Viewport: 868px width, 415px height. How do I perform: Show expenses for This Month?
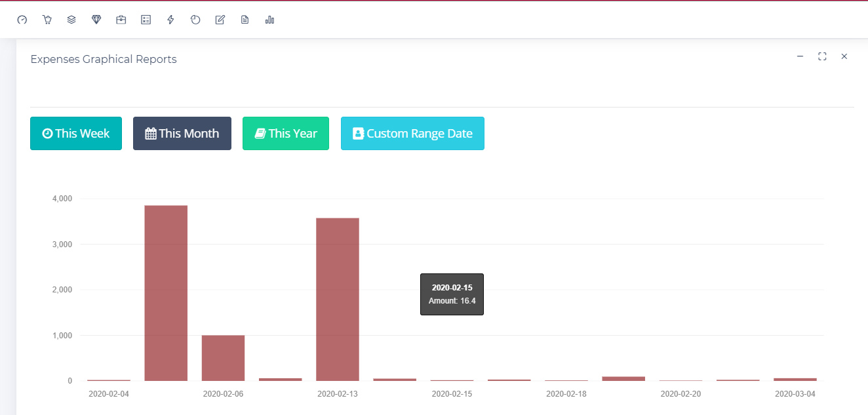click(182, 133)
